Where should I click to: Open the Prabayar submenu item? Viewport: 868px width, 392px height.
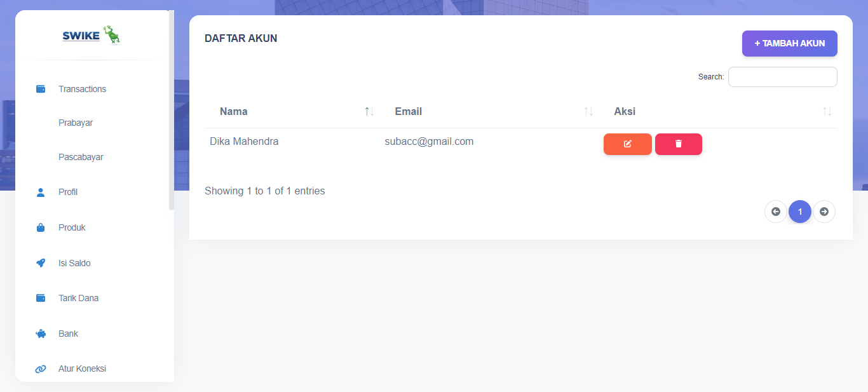pyautogui.click(x=76, y=123)
